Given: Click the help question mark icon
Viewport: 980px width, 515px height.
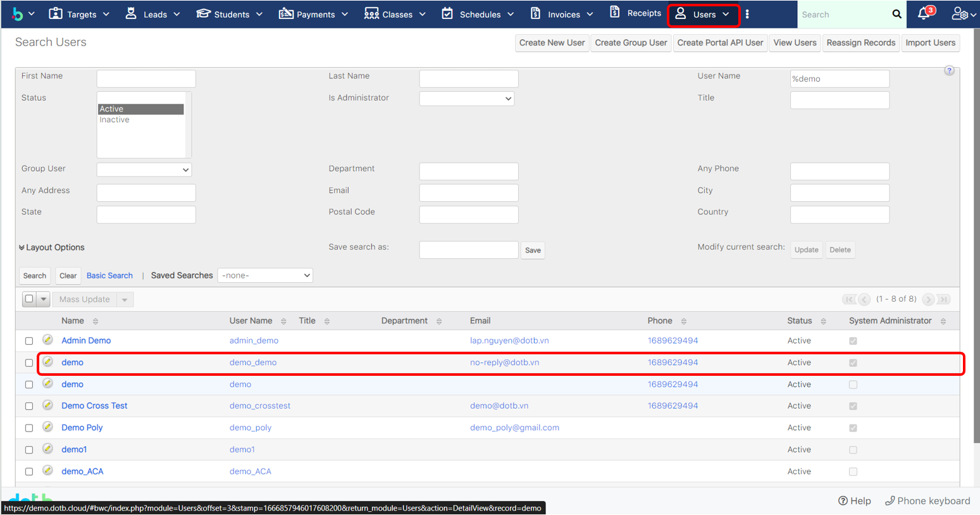Looking at the screenshot, I should [949, 70].
